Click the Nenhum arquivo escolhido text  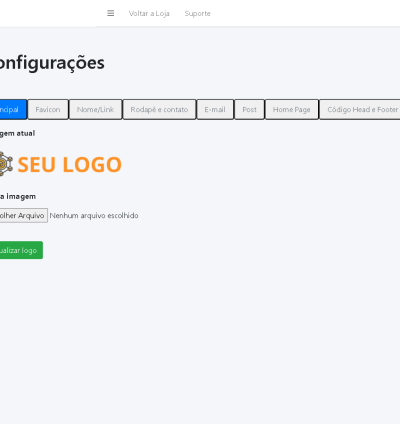(94, 215)
